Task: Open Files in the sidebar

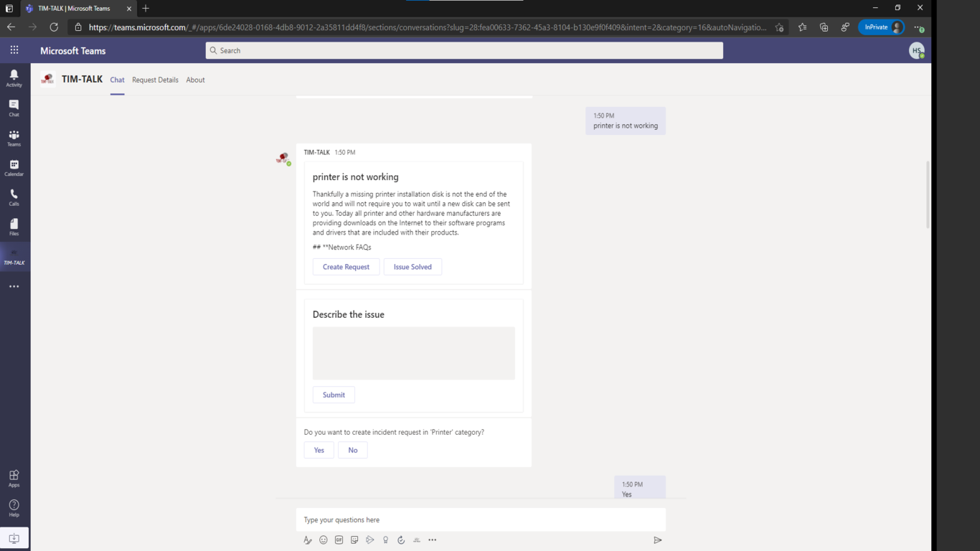Action: click(x=14, y=227)
